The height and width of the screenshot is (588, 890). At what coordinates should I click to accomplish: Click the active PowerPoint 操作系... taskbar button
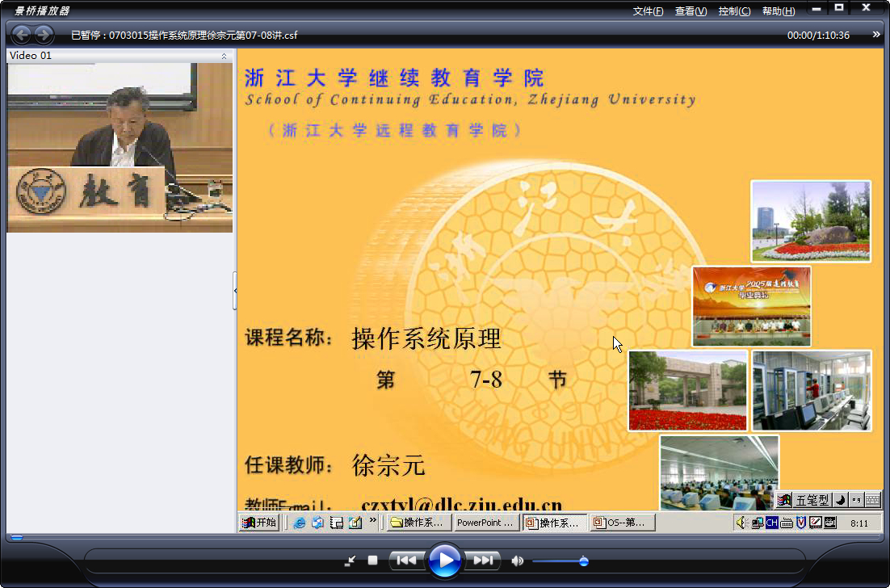coord(555,523)
